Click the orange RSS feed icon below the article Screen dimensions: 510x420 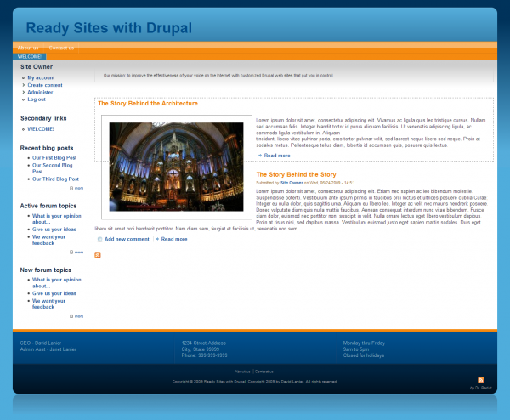(98, 255)
